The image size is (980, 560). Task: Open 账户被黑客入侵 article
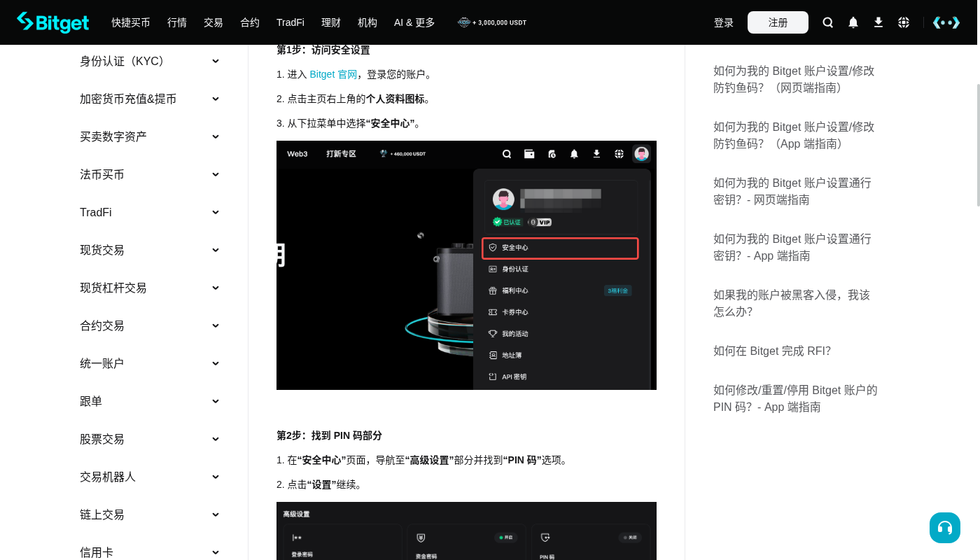pyautogui.click(x=792, y=303)
